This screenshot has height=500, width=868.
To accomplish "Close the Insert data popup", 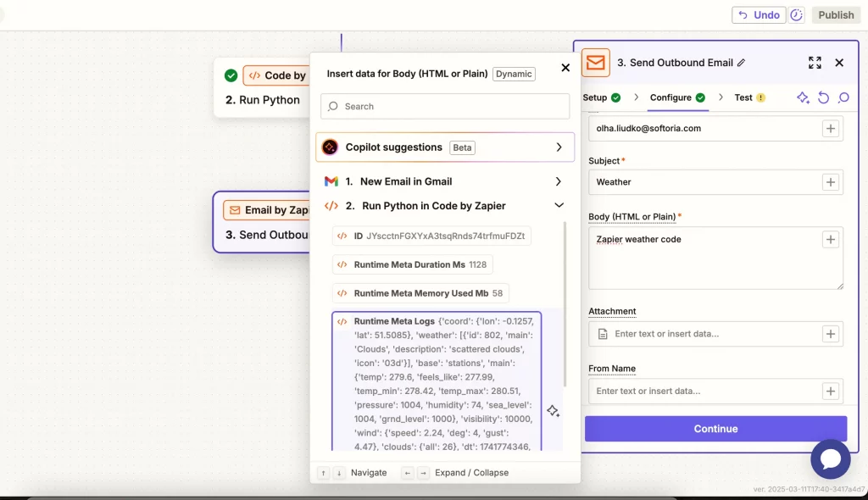I will coord(565,68).
